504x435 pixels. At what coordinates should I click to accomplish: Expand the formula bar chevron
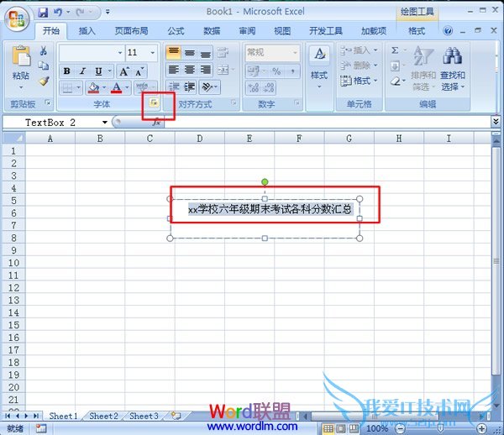click(x=496, y=122)
